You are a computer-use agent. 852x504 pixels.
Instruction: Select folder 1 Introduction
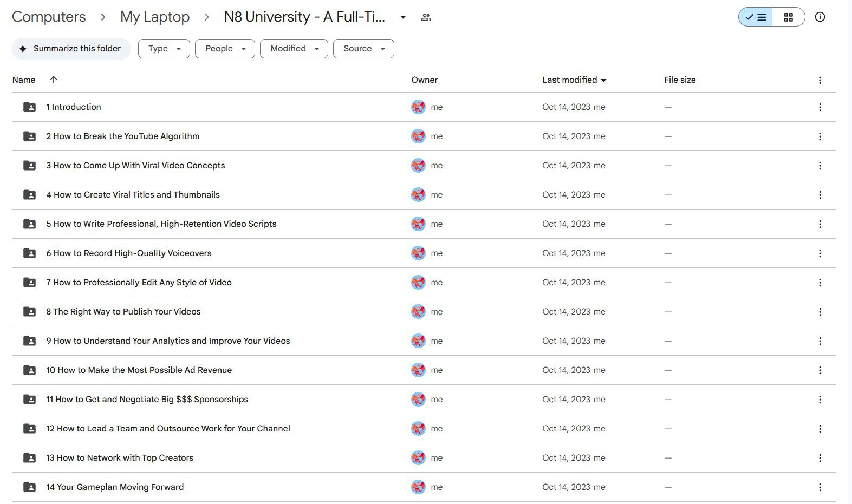point(424,107)
